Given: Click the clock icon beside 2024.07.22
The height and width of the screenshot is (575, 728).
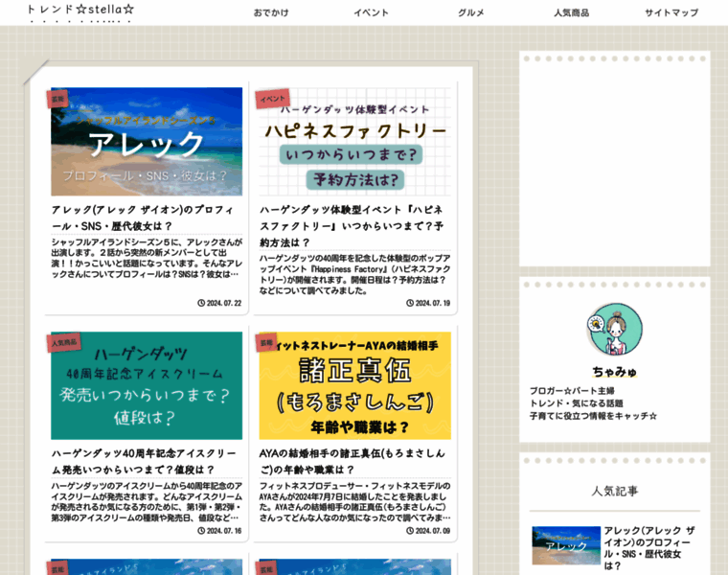Looking at the screenshot, I should 201,303.
